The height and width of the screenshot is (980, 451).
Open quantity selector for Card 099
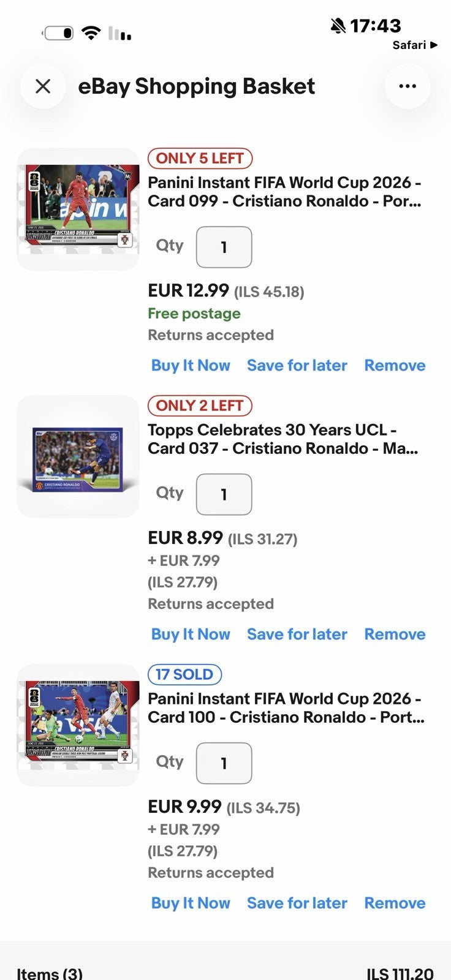(224, 247)
